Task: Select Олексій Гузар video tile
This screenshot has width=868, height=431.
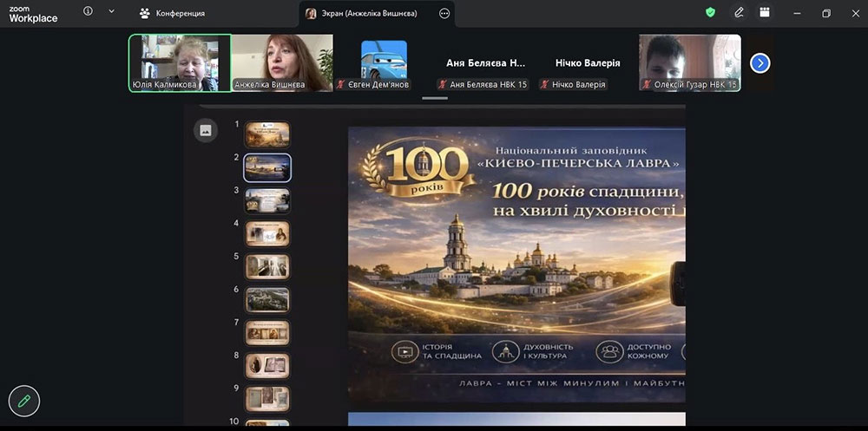Action: click(x=690, y=62)
